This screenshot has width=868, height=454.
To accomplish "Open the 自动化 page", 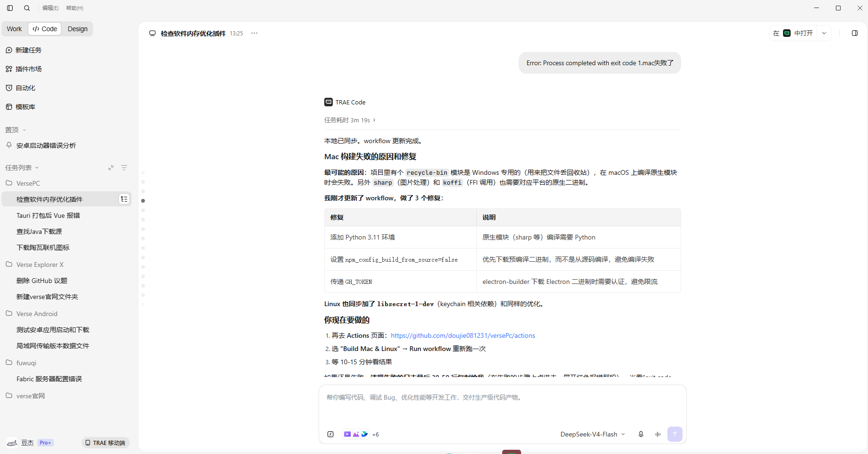I will [x=25, y=88].
